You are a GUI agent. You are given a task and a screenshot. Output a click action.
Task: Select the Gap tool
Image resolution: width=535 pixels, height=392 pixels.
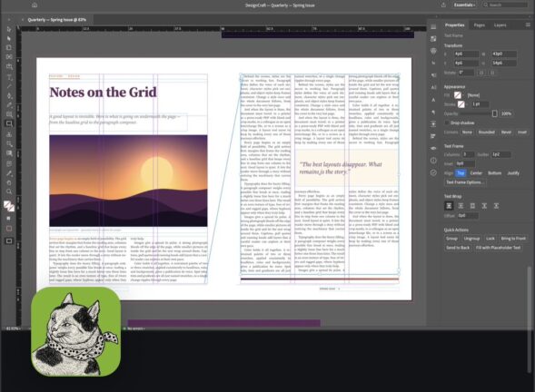click(9, 57)
